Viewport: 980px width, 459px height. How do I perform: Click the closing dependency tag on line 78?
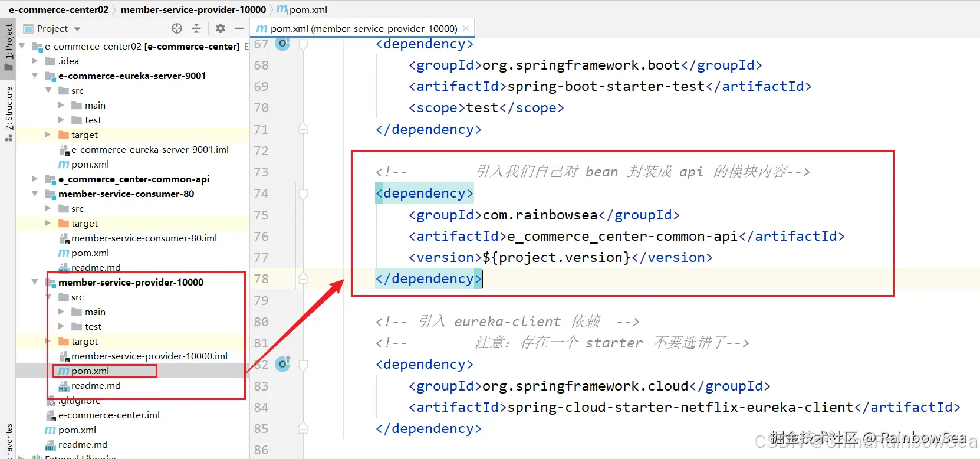click(429, 278)
